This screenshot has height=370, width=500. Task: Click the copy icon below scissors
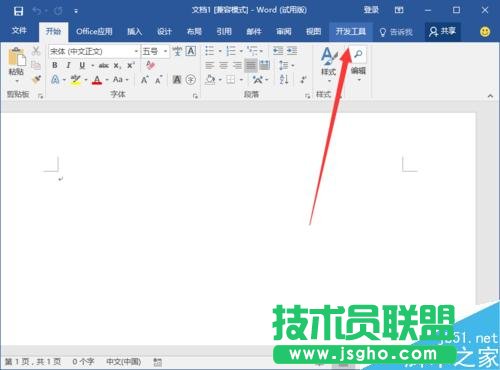(36, 65)
